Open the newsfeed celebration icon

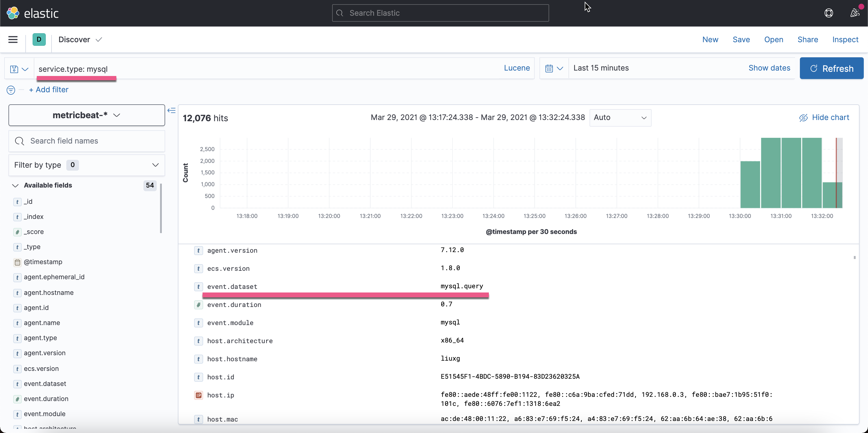pyautogui.click(x=854, y=13)
